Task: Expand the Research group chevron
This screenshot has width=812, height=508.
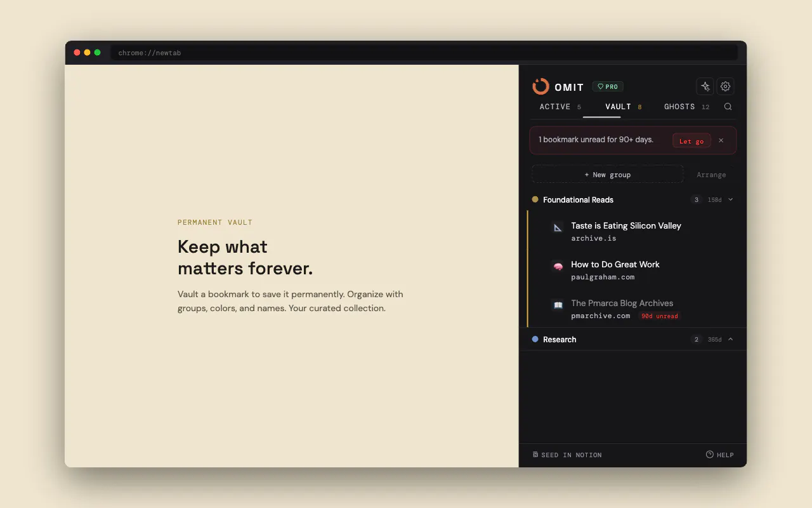Action: [x=730, y=339]
